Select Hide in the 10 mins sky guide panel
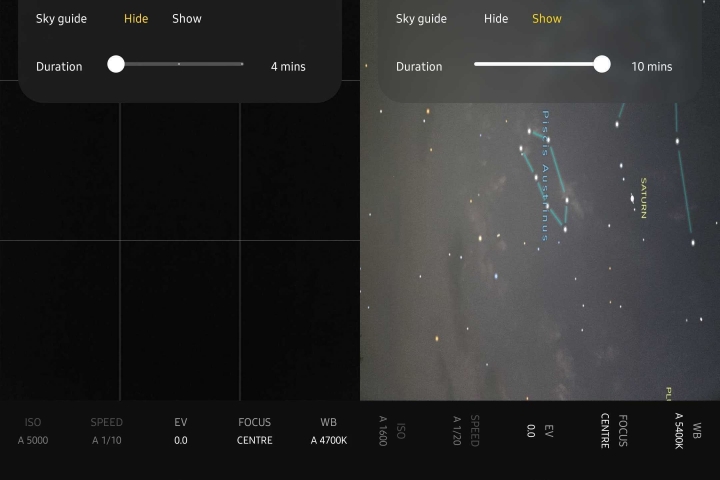Viewport: 720px width, 480px height. pyautogui.click(x=496, y=19)
